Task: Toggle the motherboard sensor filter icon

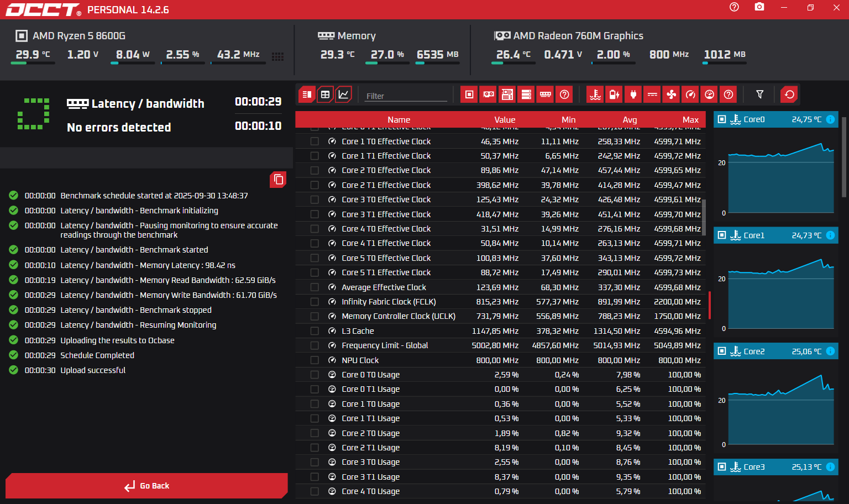Action: pos(507,95)
